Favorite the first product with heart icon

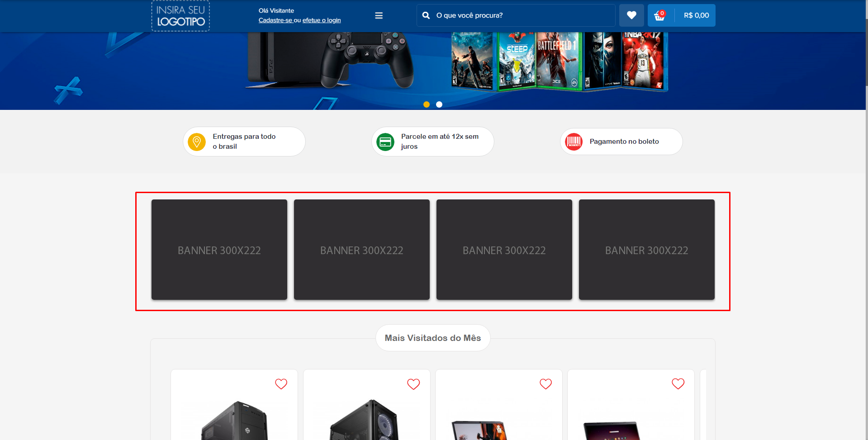tap(281, 384)
